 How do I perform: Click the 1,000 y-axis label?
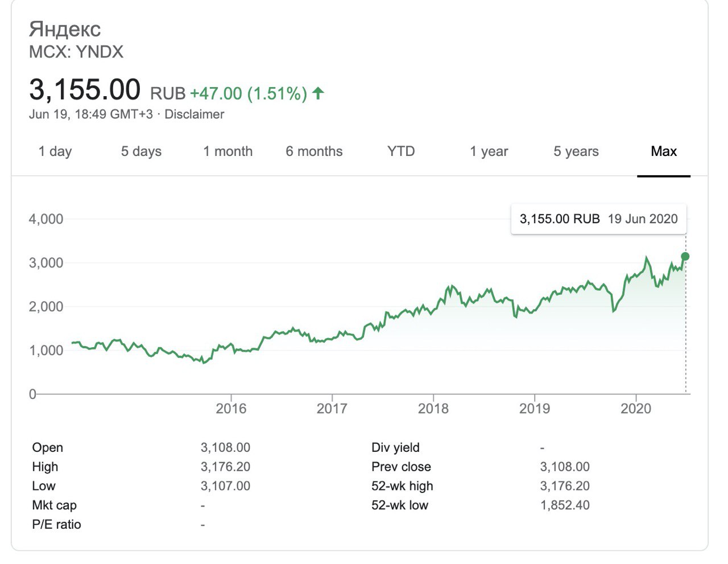pos(46,351)
